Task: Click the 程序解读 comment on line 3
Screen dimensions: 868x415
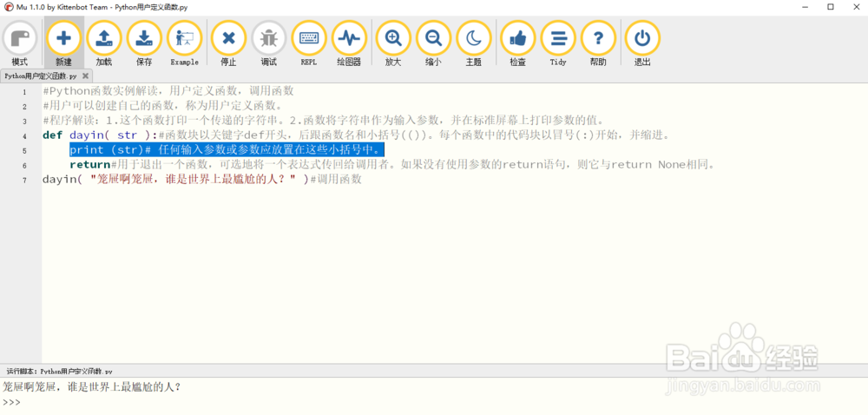Action: click(323, 120)
